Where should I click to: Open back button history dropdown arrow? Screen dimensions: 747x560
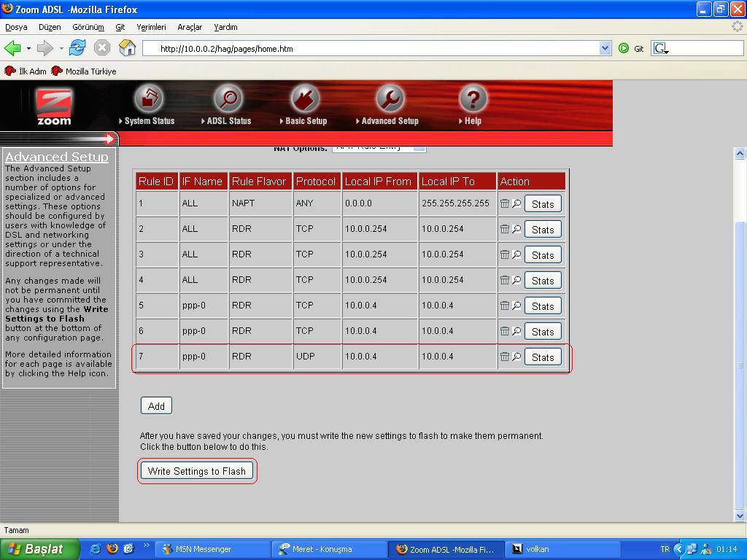point(28,49)
